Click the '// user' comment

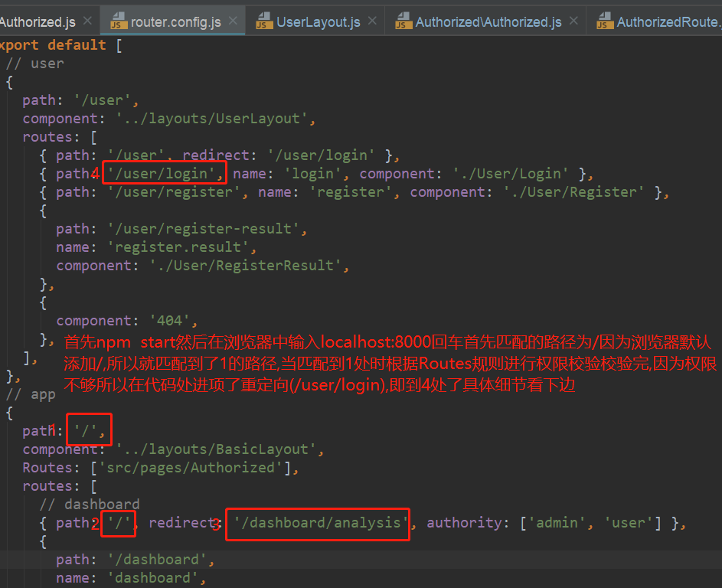35,64
